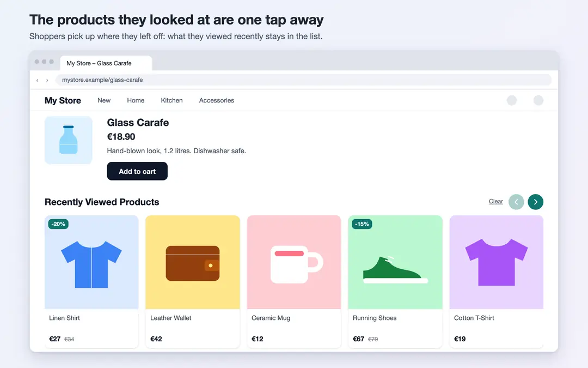Open the Glass Carafe product image
This screenshot has height=368, width=588.
point(68,140)
